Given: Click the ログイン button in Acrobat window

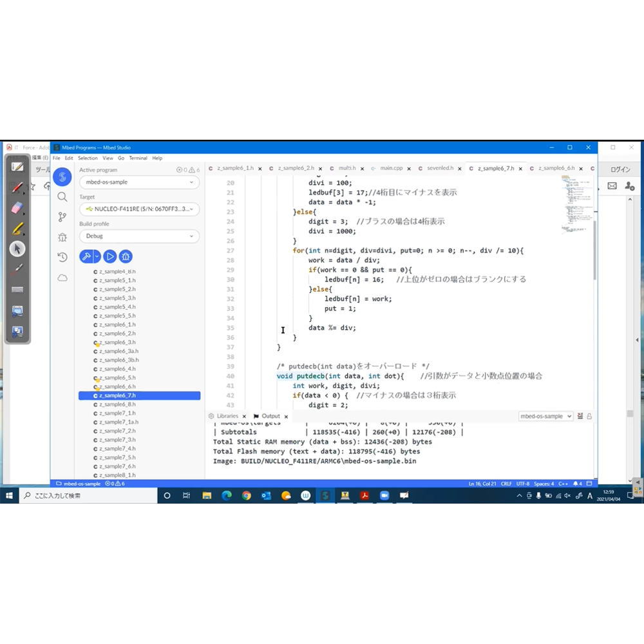Looking at the screenshot, I should coord(620,169).
